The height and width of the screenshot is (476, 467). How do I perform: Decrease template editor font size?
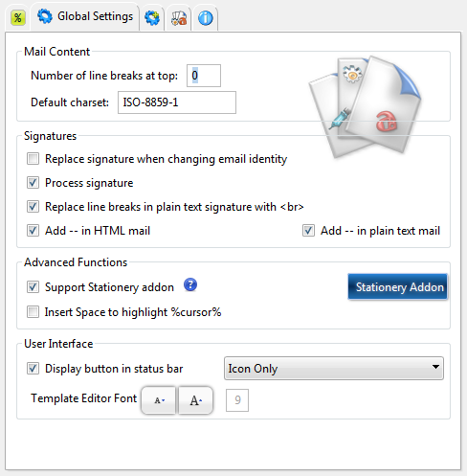pos(159,400)
